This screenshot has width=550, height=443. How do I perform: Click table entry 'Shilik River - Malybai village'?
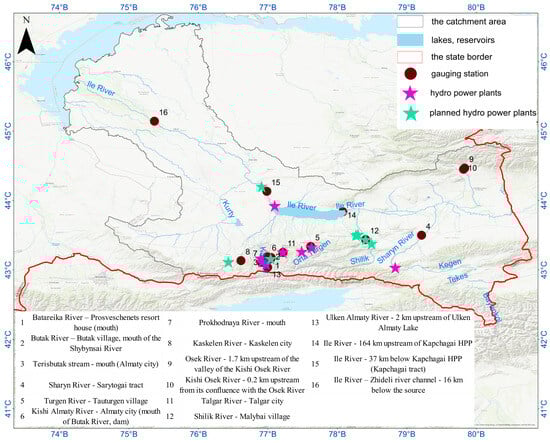(242, 416)
